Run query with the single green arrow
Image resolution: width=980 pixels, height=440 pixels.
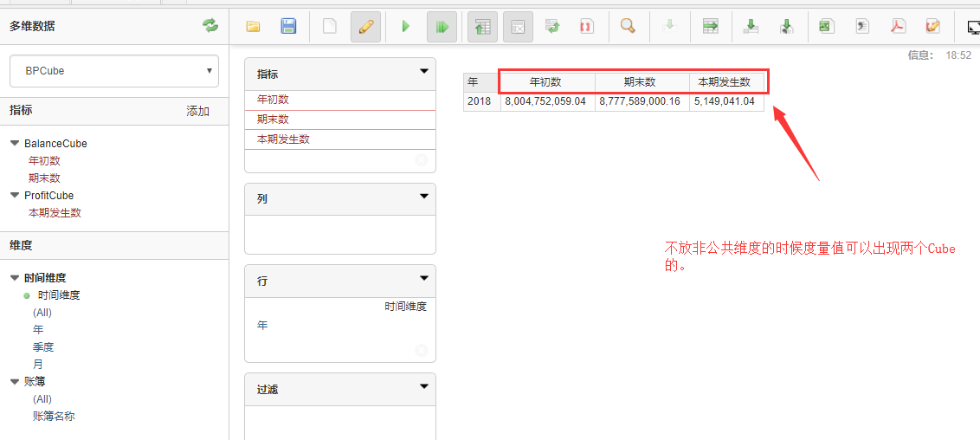[406, 27]
